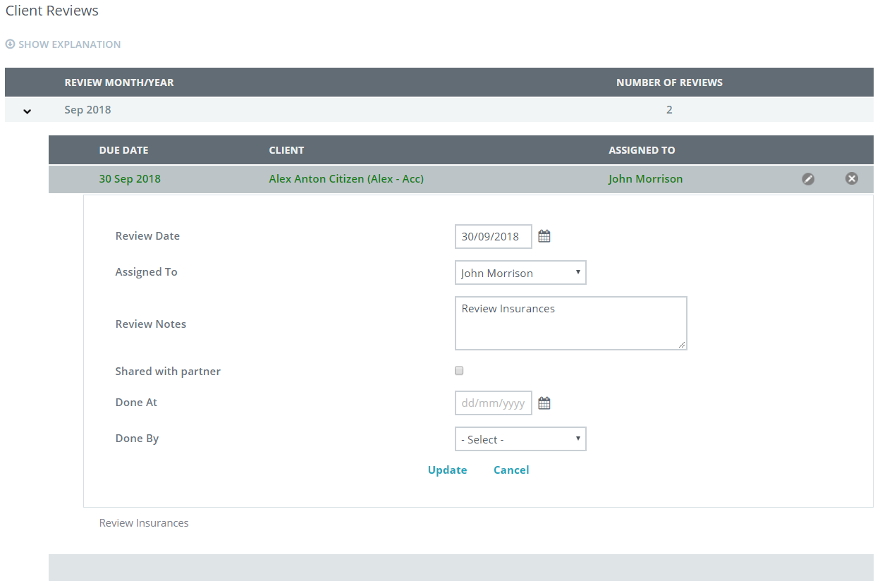
Task: Open the Done By select dropdown
Action: click(x=520, y=439)
